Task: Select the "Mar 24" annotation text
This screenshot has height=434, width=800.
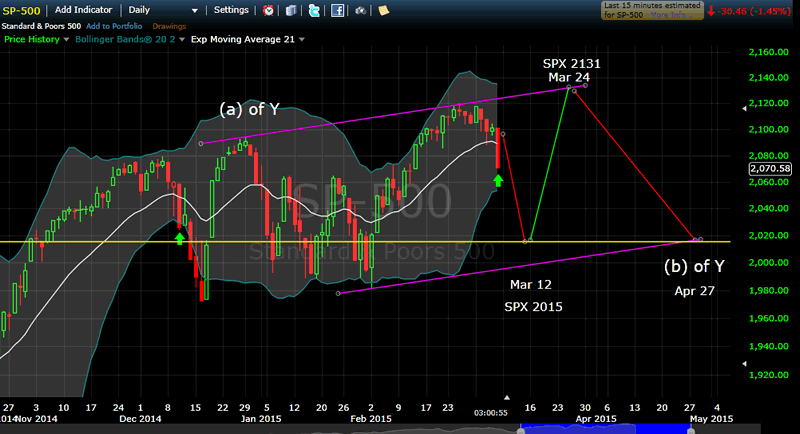Action: (569, 78)
